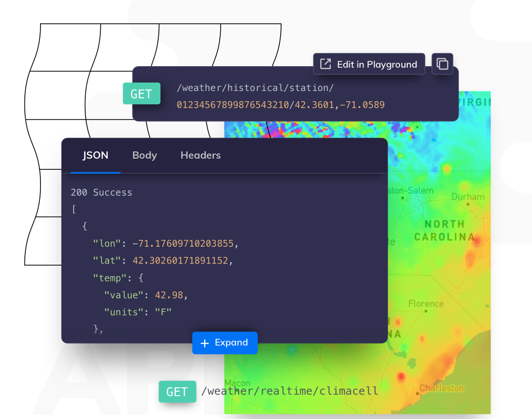The image size is (532, 419).
Task: Click the 200 Success status line
Action: (x=101, y=192)
